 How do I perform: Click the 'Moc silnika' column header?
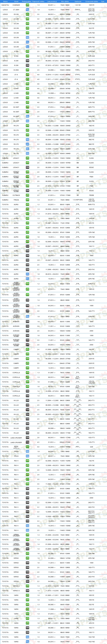65,2
